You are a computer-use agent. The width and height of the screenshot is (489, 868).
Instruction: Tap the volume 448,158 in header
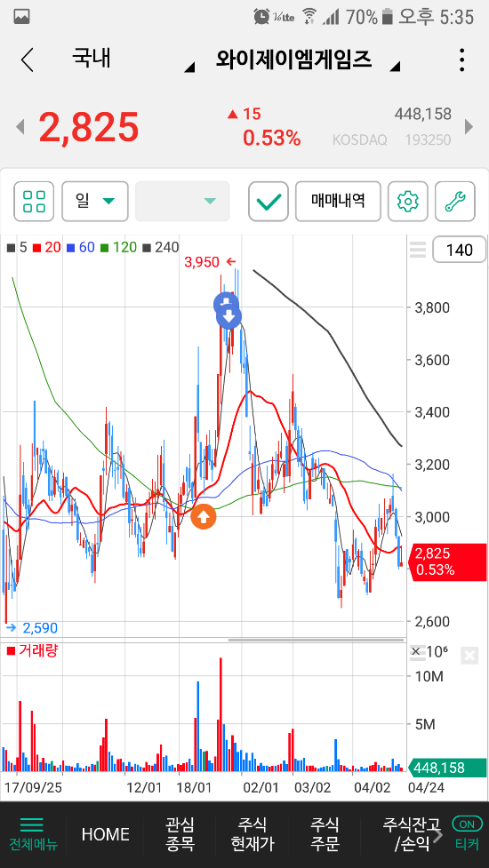coord(422,115)
